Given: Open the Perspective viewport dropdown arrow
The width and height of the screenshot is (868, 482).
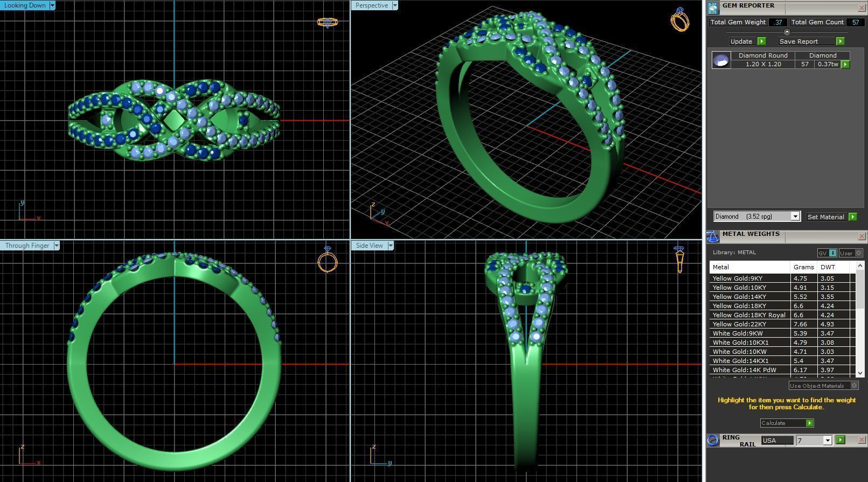Looking at the screenshot, I should point(395,5).
